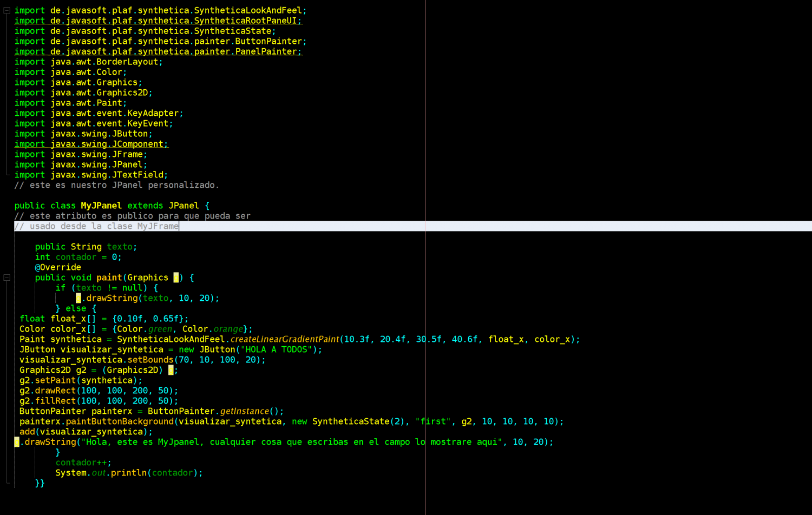Click the g2.fillRect line
The width and height of the screenshot is (812, 515).
pos(99,401)
